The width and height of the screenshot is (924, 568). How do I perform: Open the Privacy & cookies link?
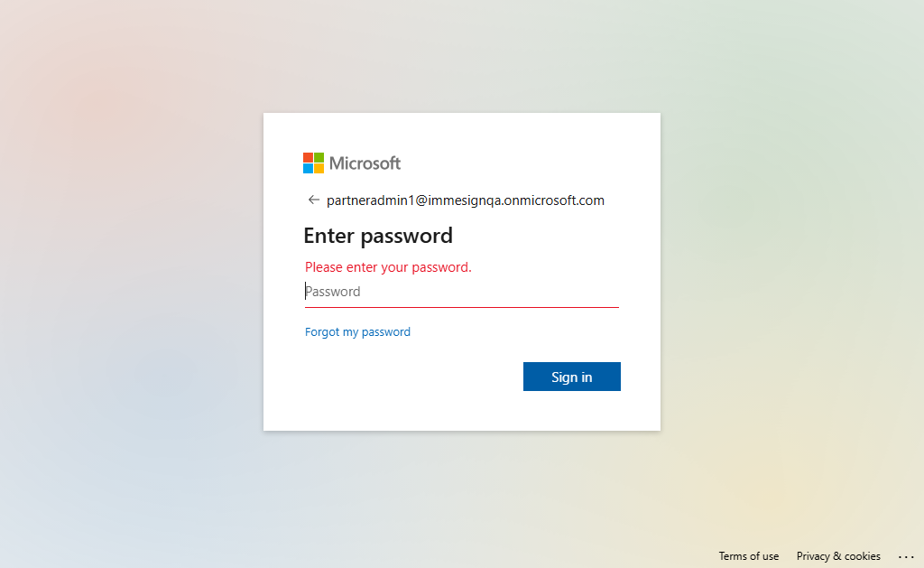pos(838,556)
